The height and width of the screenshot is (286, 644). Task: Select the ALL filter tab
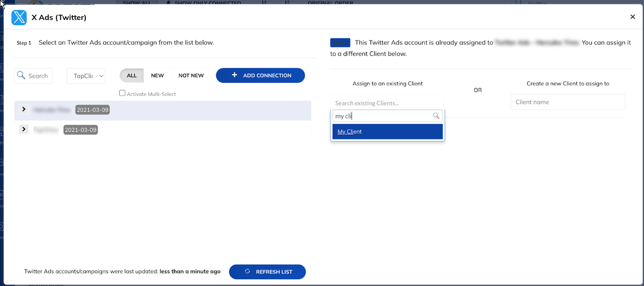131,76
